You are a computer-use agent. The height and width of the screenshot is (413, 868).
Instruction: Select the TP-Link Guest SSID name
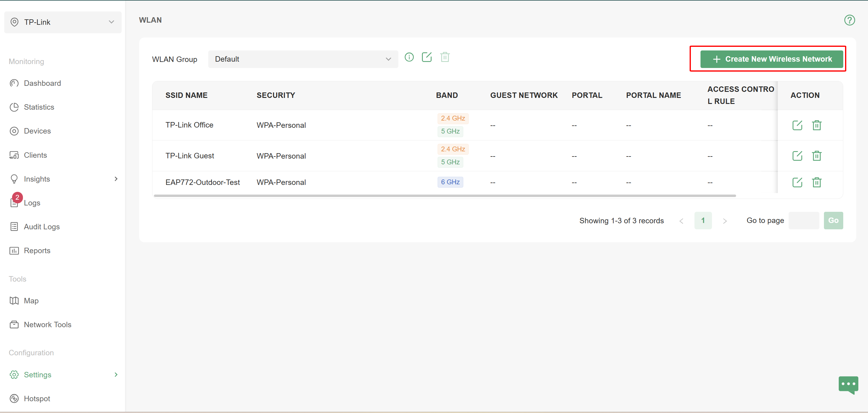[x=190, y=156]
